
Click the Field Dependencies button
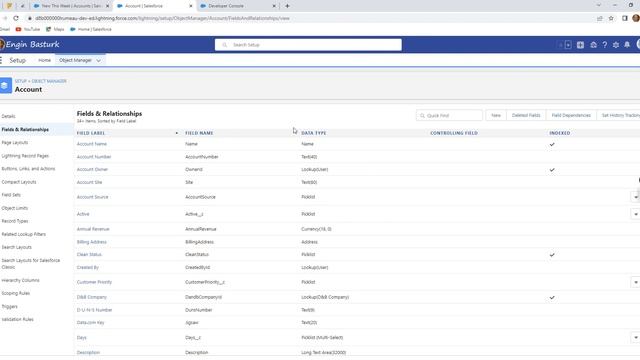(571, 116)
